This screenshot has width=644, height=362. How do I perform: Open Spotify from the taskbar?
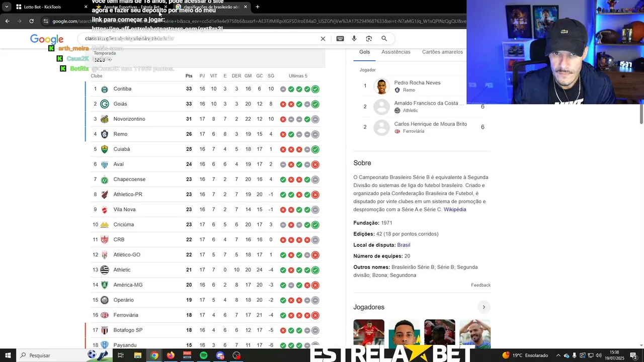pyautogui.click(x=203, y=355)
